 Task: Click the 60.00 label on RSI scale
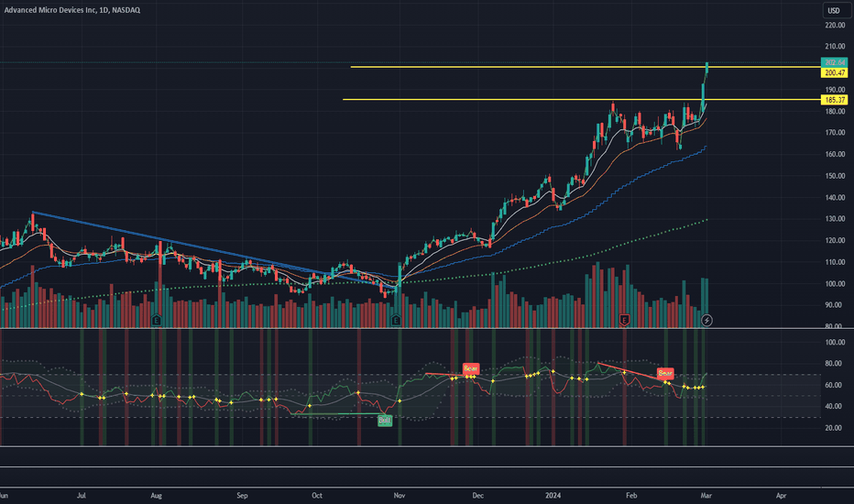point(833,385)
